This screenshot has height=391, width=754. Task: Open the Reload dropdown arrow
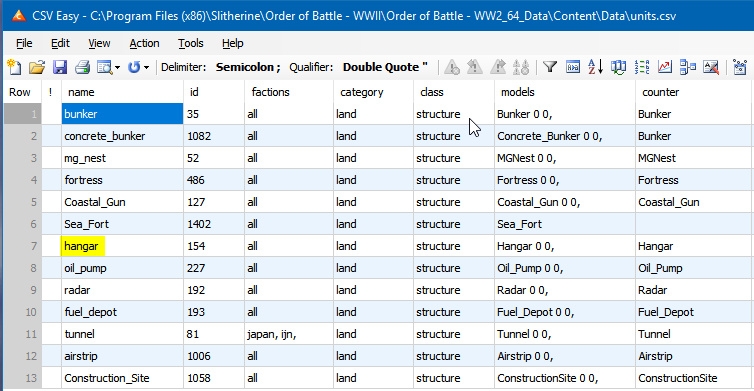(x=147, y=67)
